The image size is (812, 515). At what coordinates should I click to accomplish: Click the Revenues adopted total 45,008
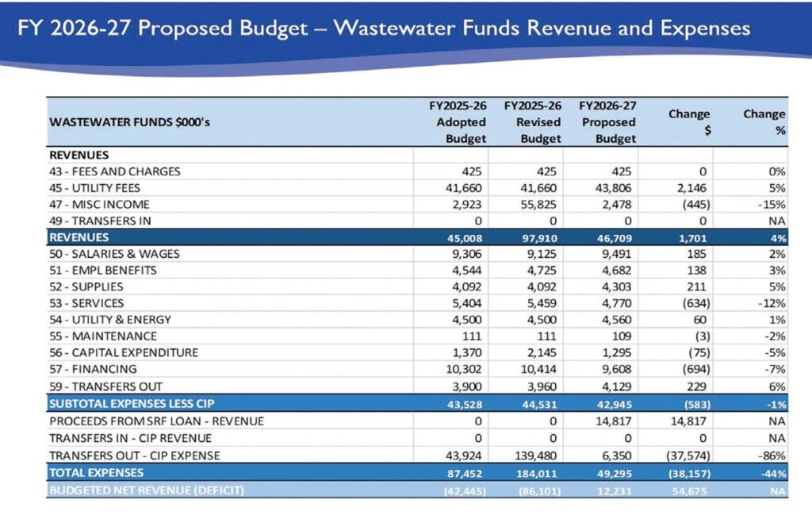pos(465,238)
